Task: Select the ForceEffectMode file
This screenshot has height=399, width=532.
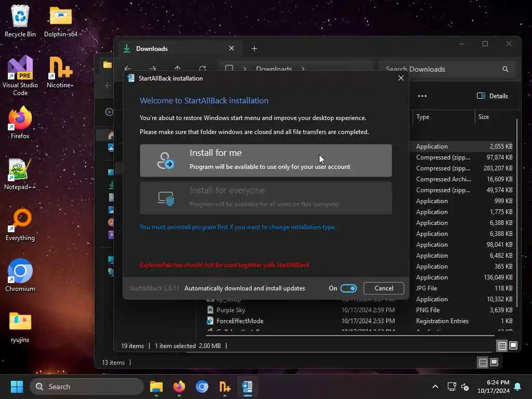Action: click(x=240, y=321)
